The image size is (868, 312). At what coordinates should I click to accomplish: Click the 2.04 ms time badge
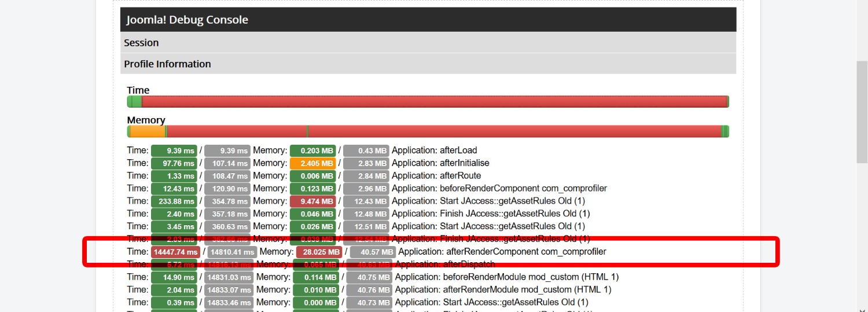[174, 290]
